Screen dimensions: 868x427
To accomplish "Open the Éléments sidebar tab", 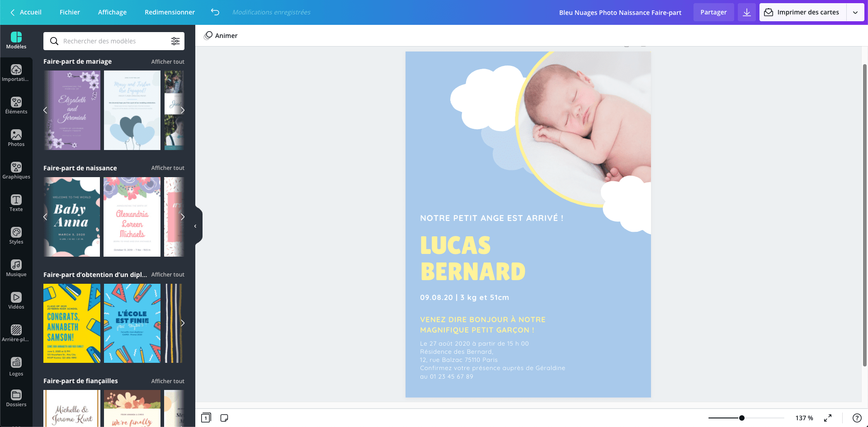I will [x=16, y=106].
